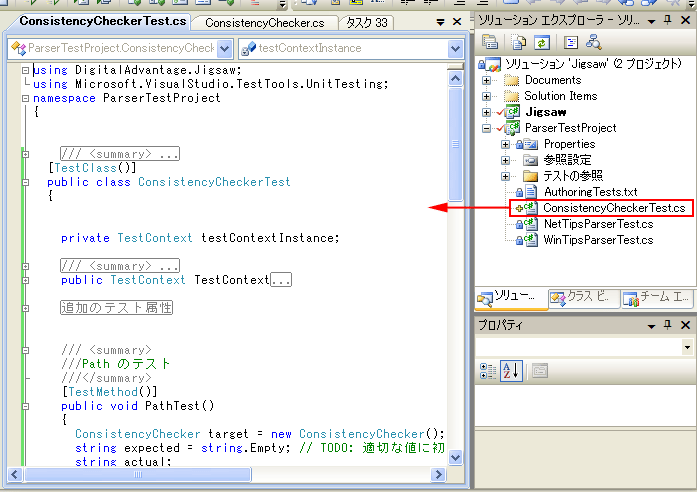Collapse the namespace ParserTestProject outline
697x492 pixels.
point(25,98)
